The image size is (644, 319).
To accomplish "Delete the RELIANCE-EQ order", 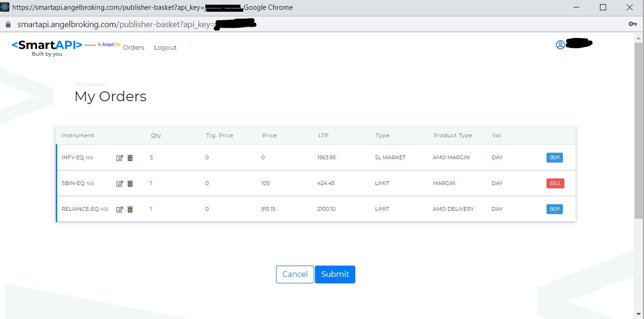I will 130,209.
